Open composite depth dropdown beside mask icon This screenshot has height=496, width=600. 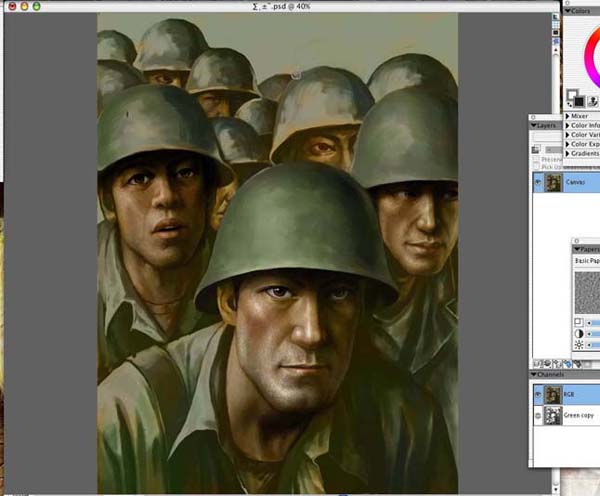tap(553, 149)
